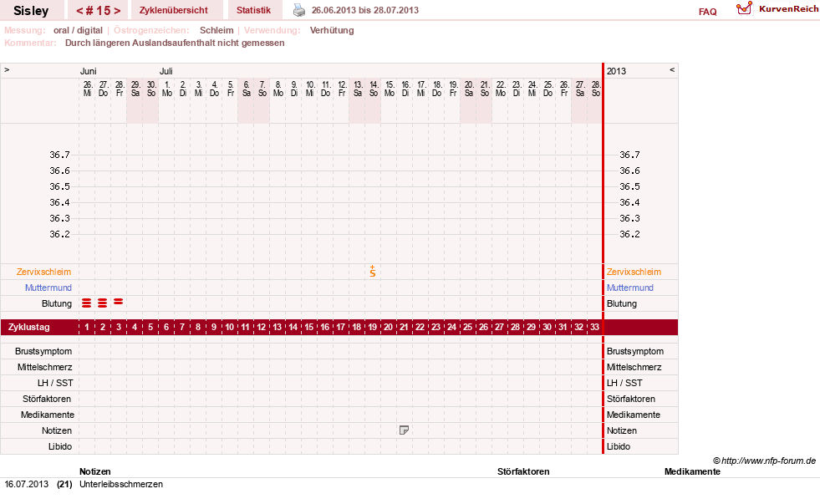Open the Sisley user tab
This screenshot has width=820, height=504.
(31, 11)
